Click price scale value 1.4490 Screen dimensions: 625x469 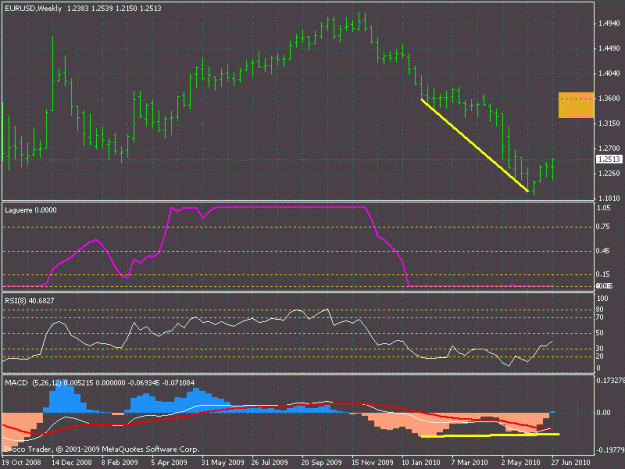pyautogui.click(x=609, y=49)
